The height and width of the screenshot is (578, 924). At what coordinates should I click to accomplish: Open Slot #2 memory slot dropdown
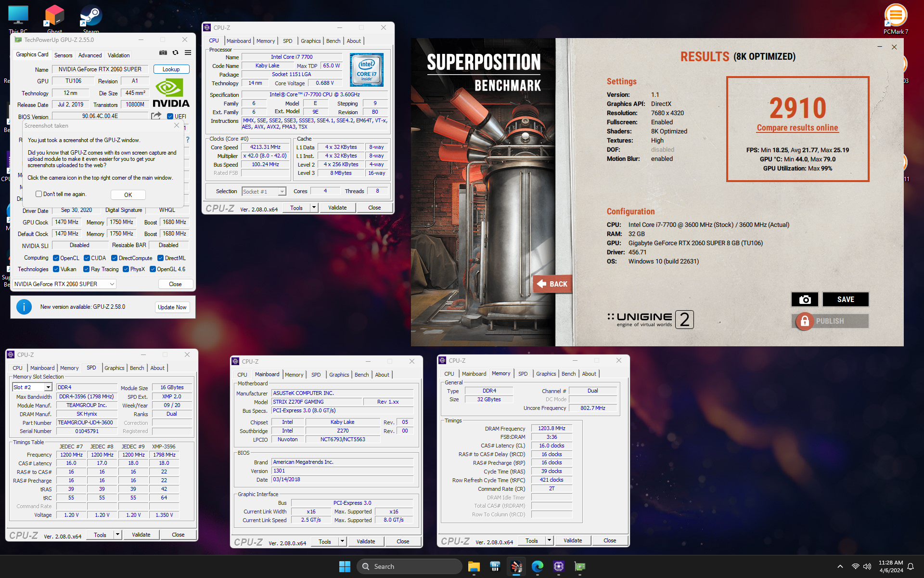(32, 387)
